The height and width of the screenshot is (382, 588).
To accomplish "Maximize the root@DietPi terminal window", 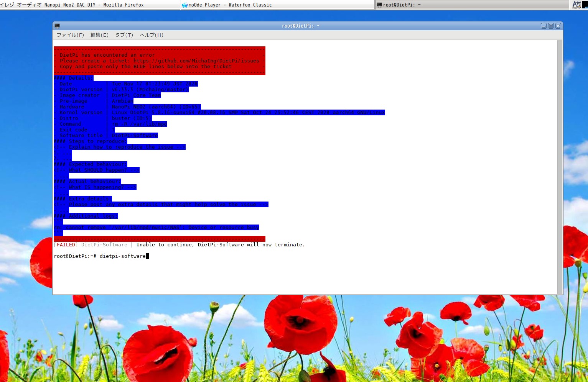I will pos(551,26).
